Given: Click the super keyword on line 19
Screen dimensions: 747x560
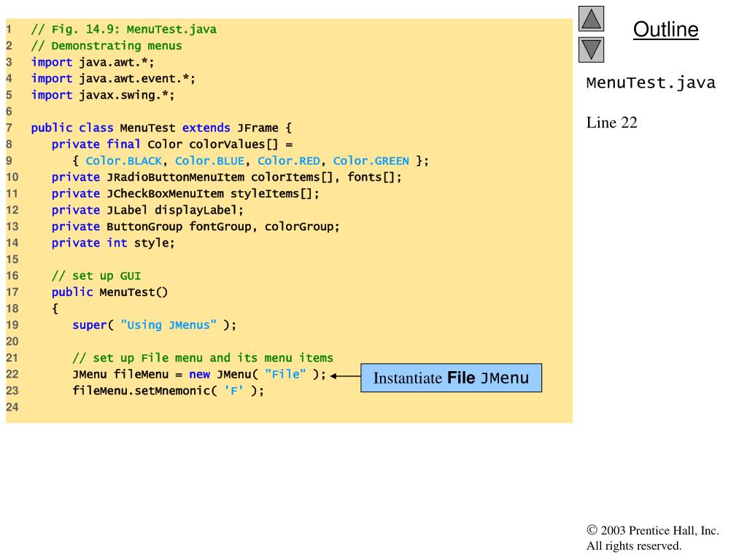Looking at the screenshot, I should tap(90, 325).
